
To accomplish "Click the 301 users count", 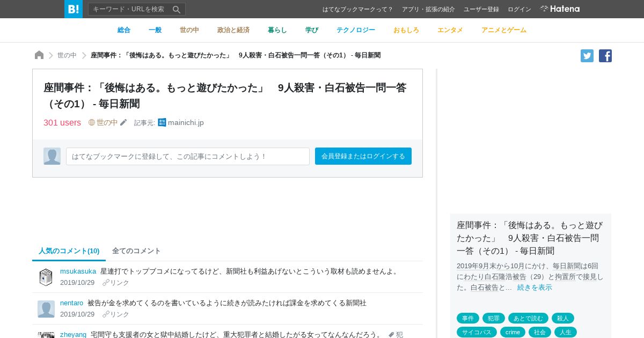I will [x=62, y=122].
